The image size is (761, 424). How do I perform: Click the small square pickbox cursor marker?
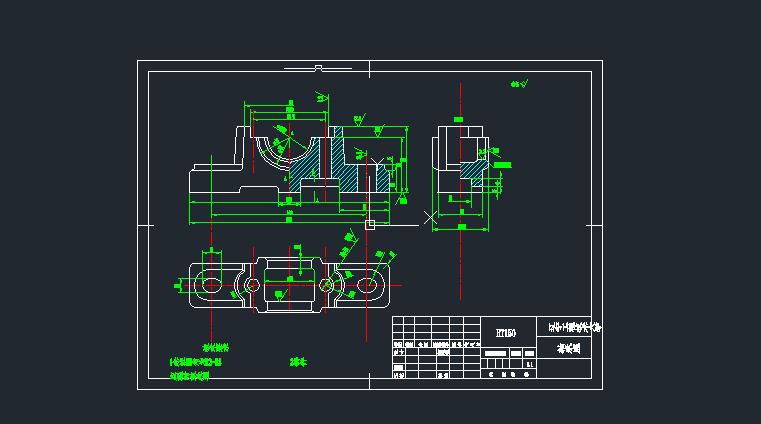(370, 224)
